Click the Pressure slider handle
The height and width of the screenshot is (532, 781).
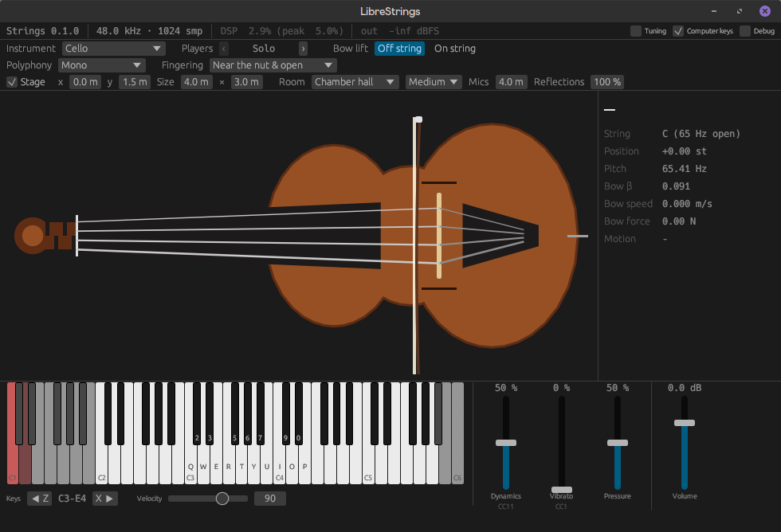[617, 443]
